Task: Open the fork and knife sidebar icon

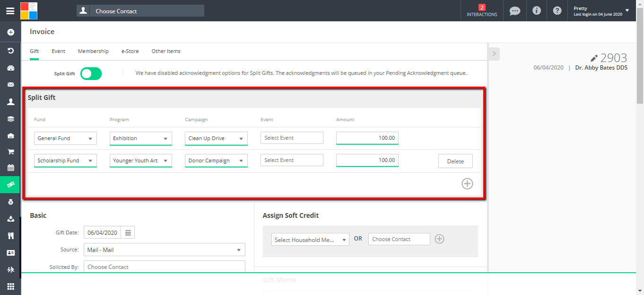Action: tap(10, 236)
